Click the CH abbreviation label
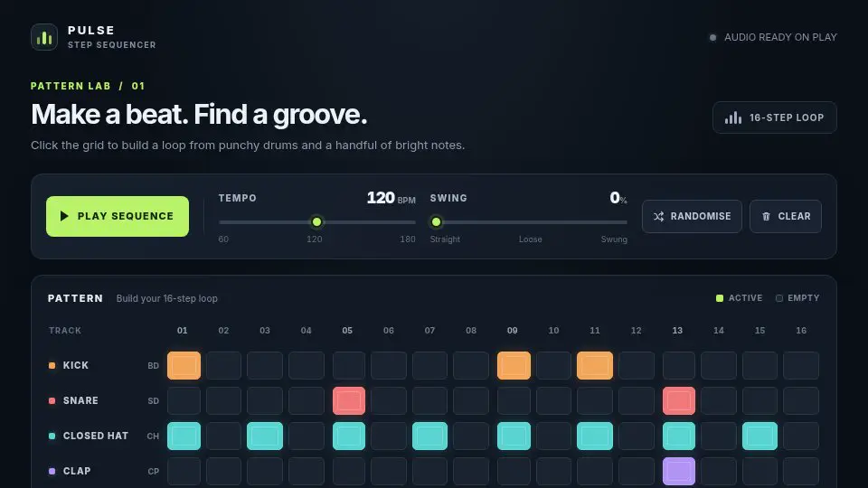Image resolution: width=868 pixels, height=488 pixels. [x=154, y=436]
